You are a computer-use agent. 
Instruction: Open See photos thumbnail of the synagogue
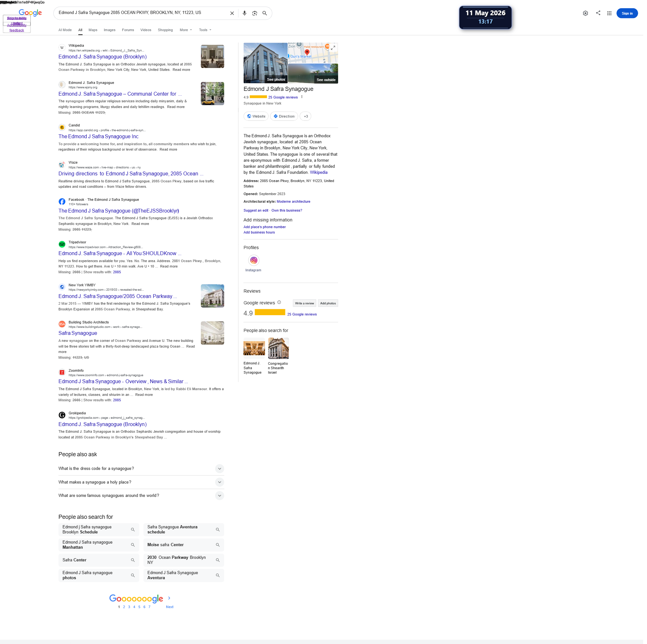tap(267, 63)
